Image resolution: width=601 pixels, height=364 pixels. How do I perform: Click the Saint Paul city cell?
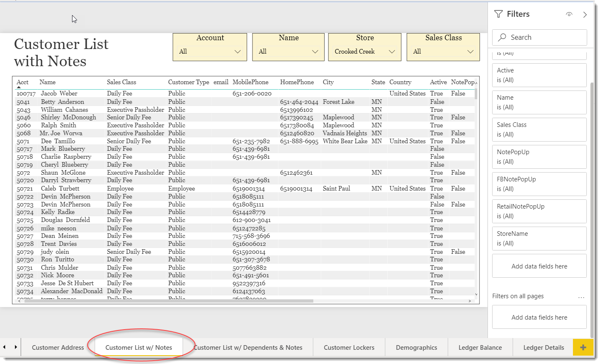pyautogui.click(x=336, y=188)
